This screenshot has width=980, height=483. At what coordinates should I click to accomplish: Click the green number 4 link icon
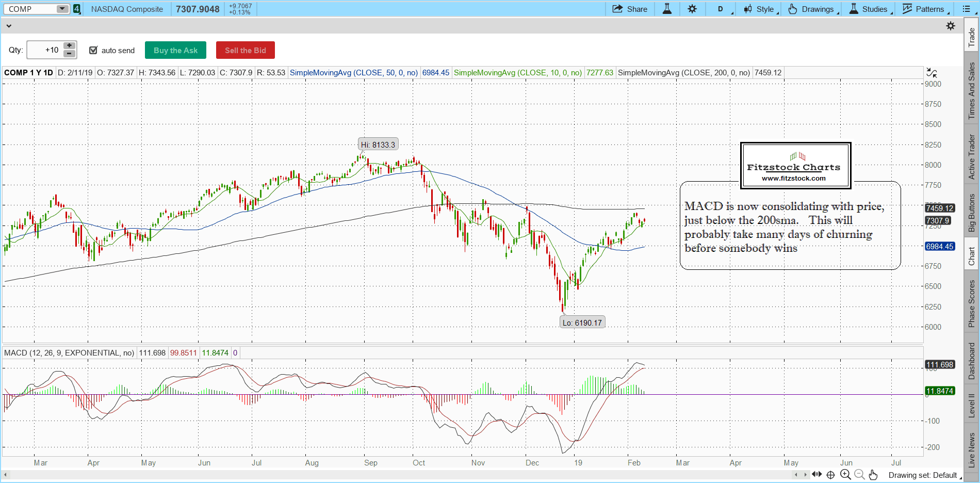(x=77, y=9)
